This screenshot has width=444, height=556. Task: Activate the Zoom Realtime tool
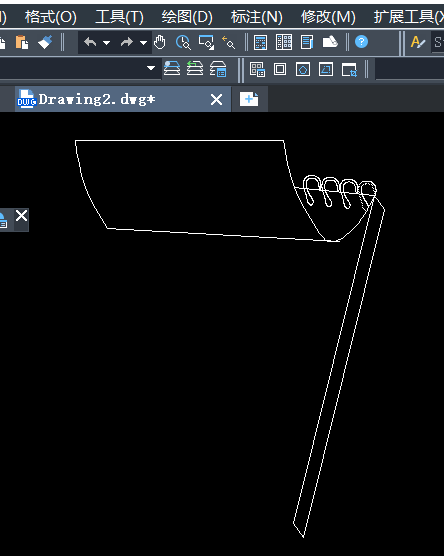click(x=183, y=43)
